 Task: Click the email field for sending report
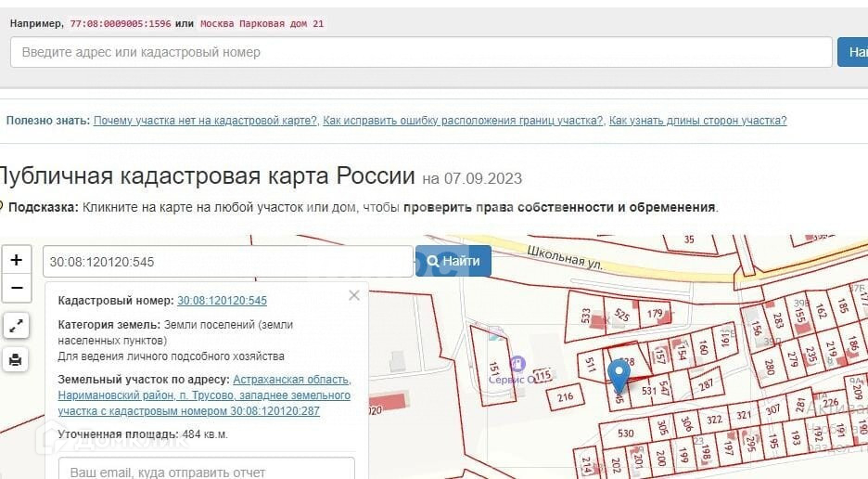pyautogui.click(x=206, y=472)
